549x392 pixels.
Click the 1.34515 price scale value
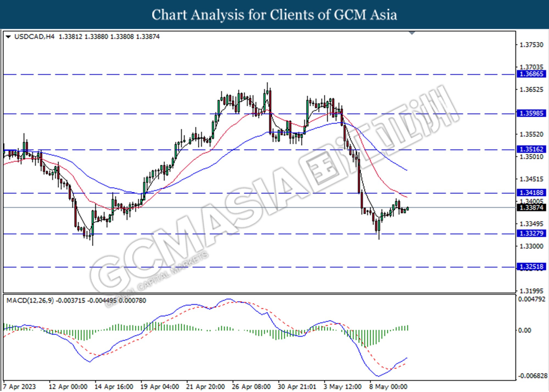pyautogui.click(x=531, y=179)
